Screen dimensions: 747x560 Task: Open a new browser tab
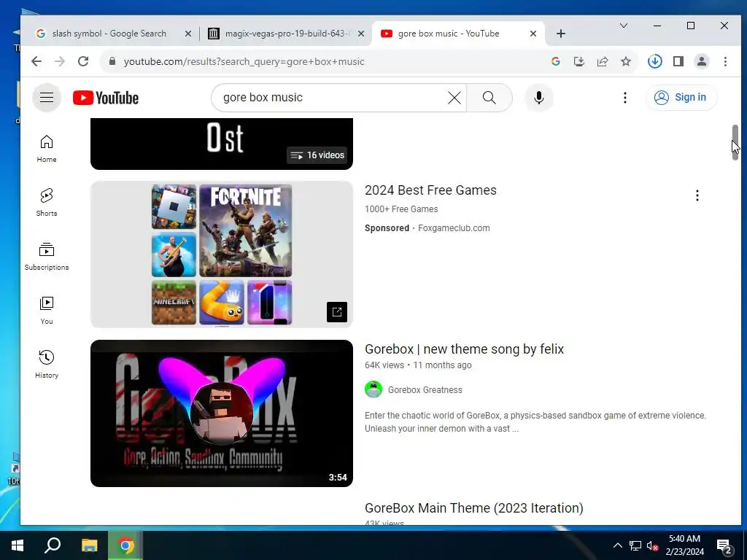561,34
